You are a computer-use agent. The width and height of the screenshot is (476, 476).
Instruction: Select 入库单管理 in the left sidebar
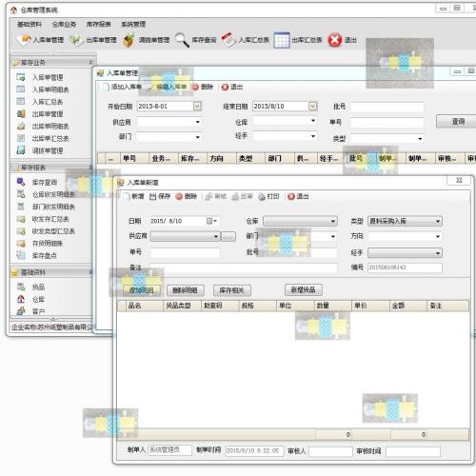48,77
